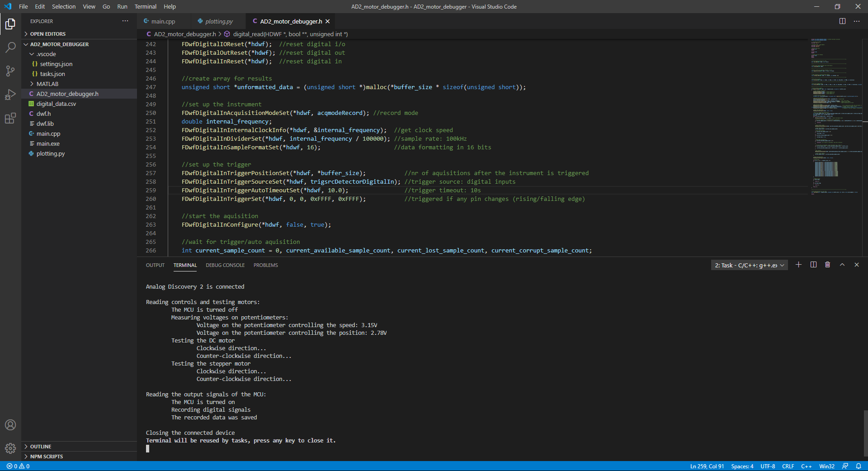Switch to the main.cpp editor tab
Screen dimensions: 868x471
tap(163, 21)
